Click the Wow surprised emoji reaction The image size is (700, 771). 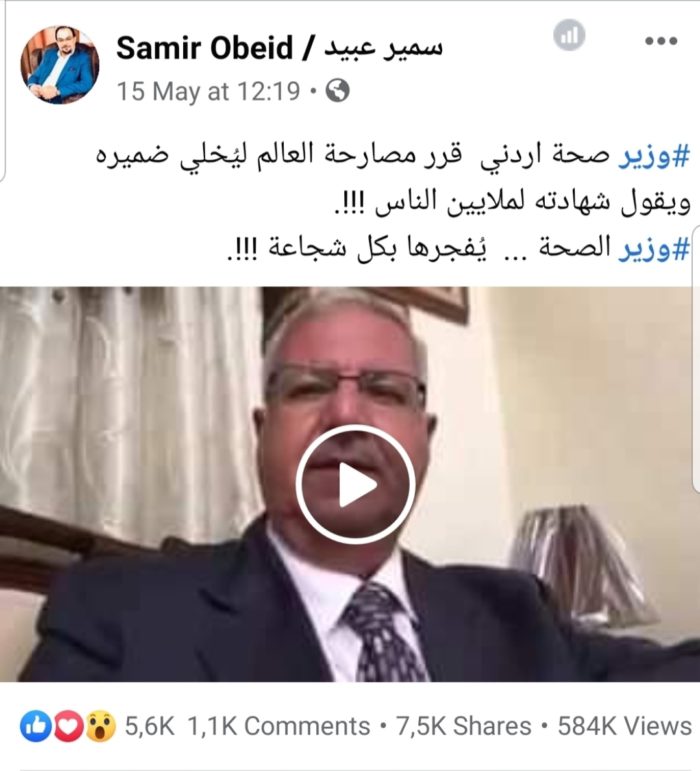[x=101, y=726]
